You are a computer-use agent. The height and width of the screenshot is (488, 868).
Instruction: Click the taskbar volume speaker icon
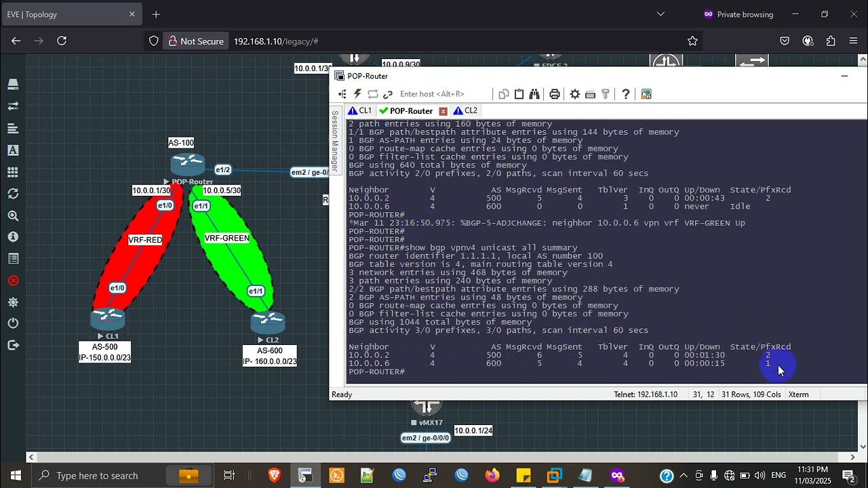pyautogui.click(x=759, y=476)
